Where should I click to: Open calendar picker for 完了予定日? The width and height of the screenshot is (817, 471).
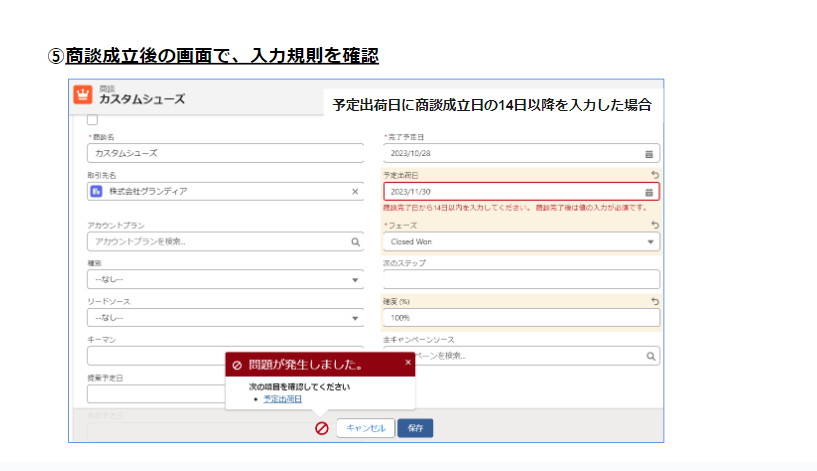[x=649, y=154]
